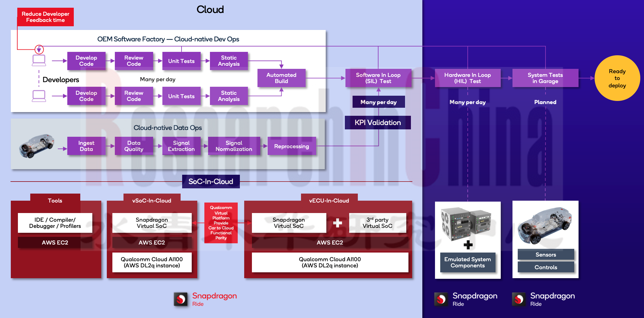The width and height of the screenshot is (644, 318).
Task: Click AWS EC2 bar in vECU-In-Cloud panel
Action: click(x=330, y=242)
